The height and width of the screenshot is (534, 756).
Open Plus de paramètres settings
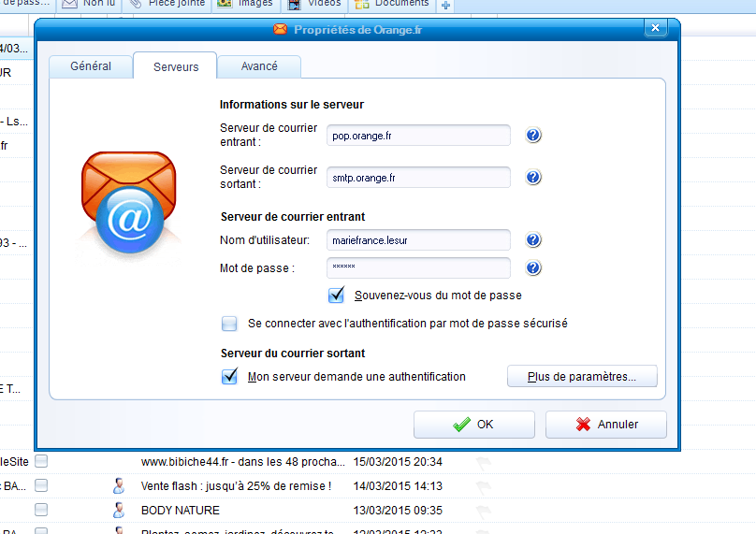click(x=582, y=376)
